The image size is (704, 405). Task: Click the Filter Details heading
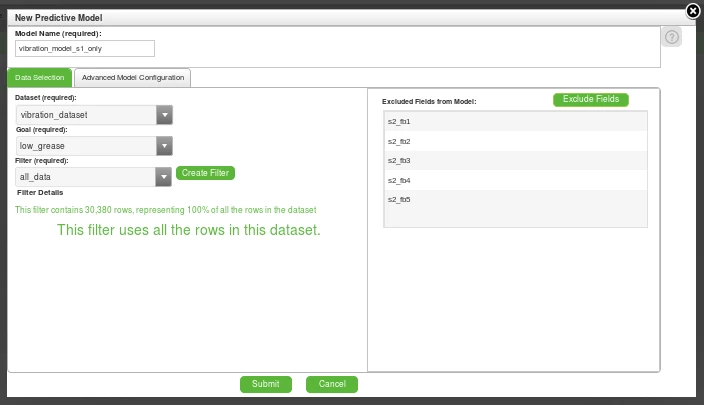(40, 193)
